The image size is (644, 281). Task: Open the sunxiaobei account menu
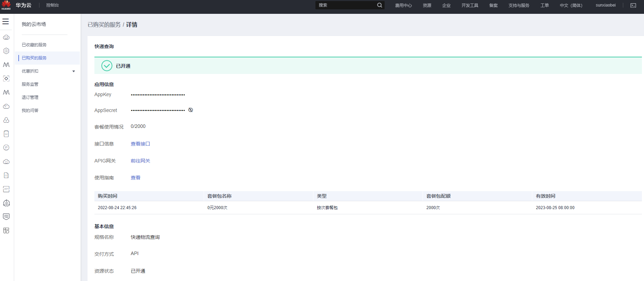pos(606,5)
